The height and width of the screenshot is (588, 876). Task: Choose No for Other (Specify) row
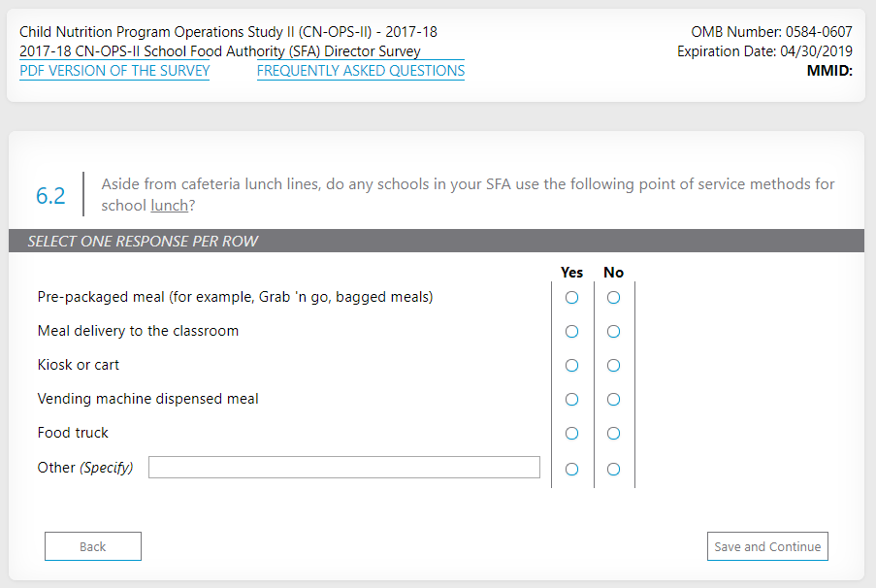[x=613, y=470]
